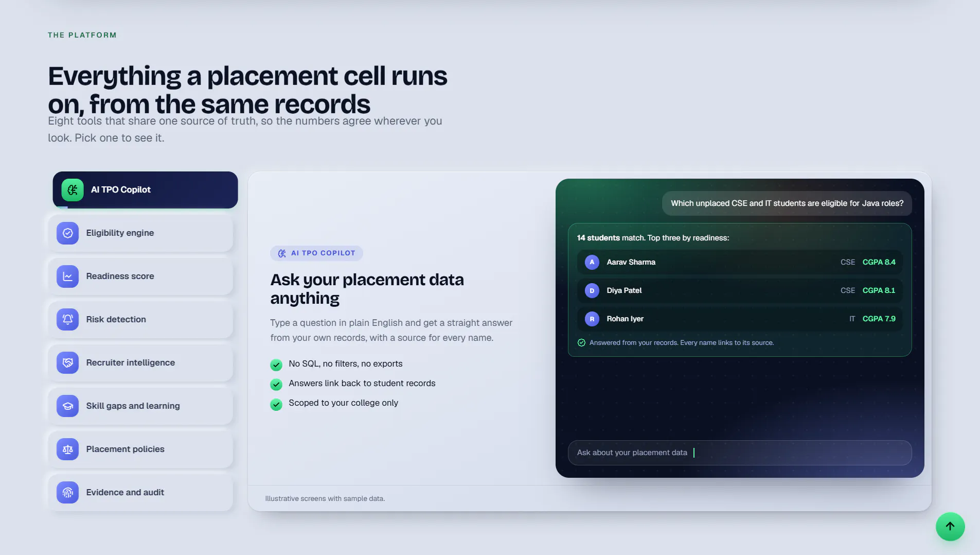Click the 'Illustrative screens with sample data' note

point(325,498)
